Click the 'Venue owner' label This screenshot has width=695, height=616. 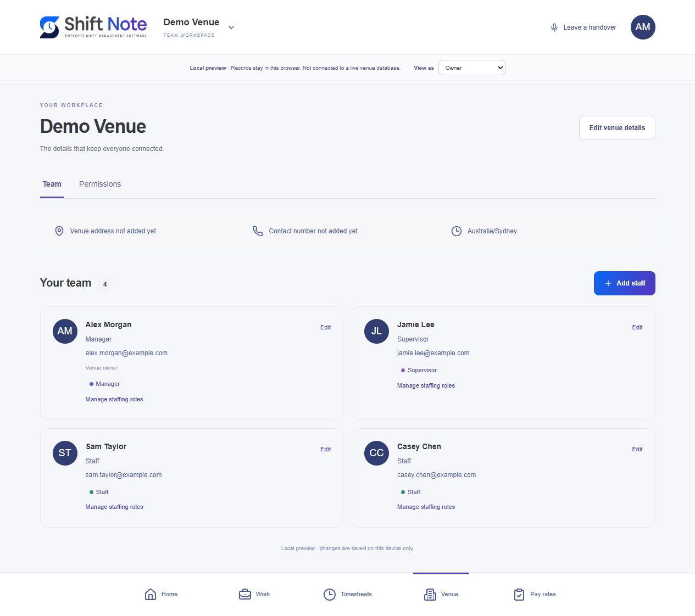102,368
